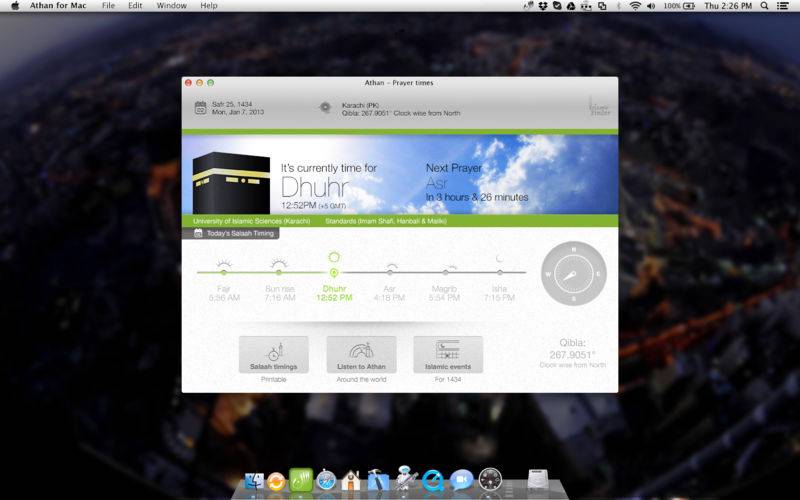
Task: Click the Kaaba image in banner
Action: point(231,183)
